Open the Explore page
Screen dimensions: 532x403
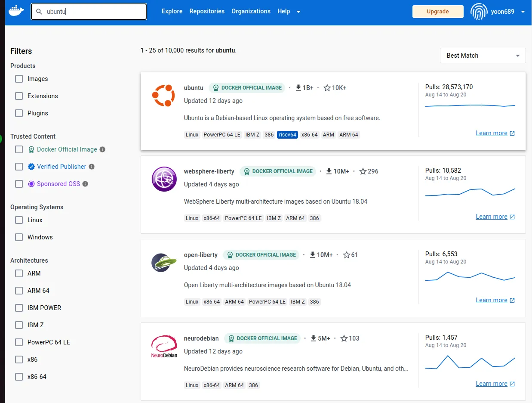coord(172,11)
